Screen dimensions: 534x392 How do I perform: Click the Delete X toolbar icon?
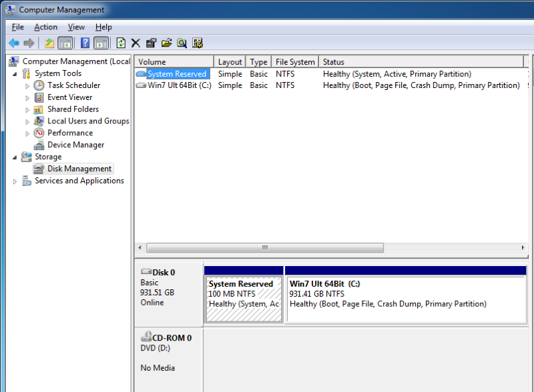click(x=136, y=43)
